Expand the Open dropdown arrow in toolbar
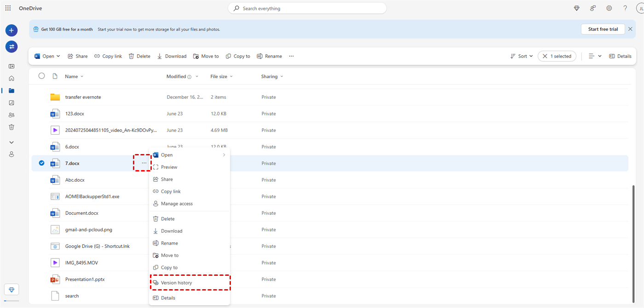Image resolution: width=644 pixels, height=308 pixels. (x=58, y=56)
